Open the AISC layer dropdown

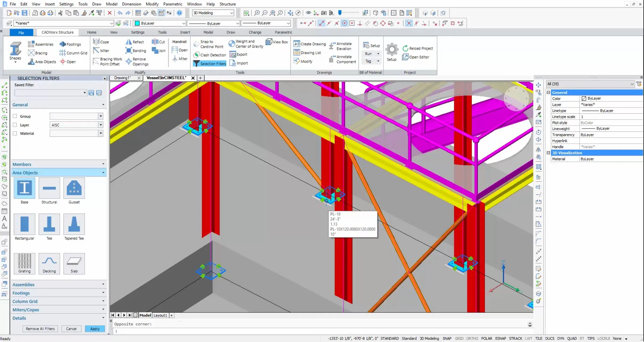[x=101, y=125]
